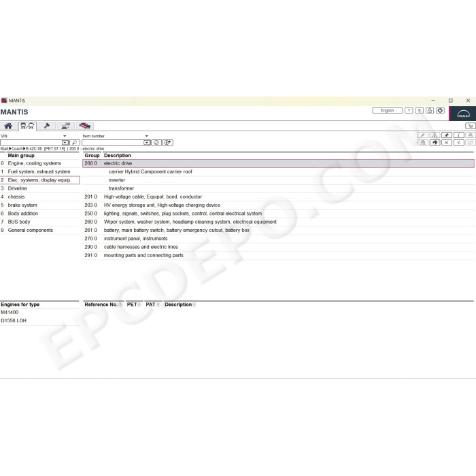This screenshot has height=476, width=476.
Task: Click the curved back-arrow icon
Action: point(435,142)
